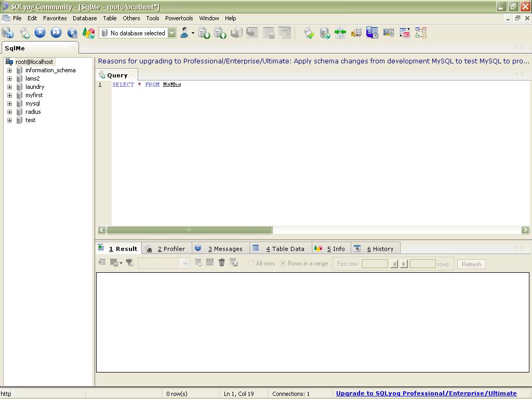Click the filter funnel icon in result toolbar
532x399 pixels.
129,262
